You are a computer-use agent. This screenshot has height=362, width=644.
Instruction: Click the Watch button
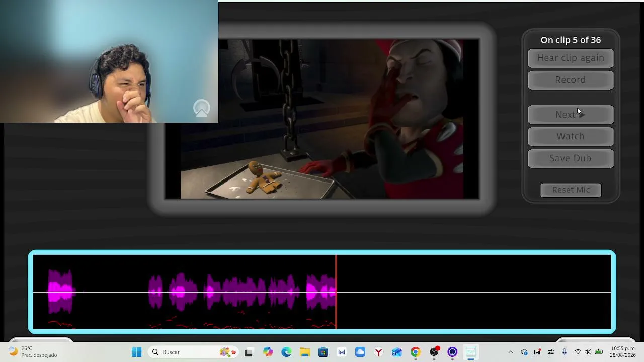[571, 136]
